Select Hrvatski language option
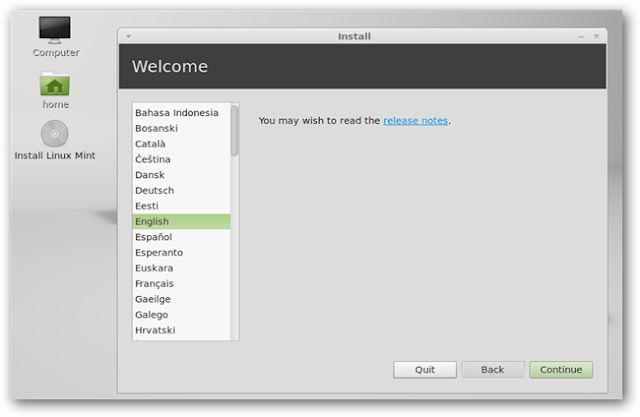This screenshot has height=417, width=640. pos(181,330)
